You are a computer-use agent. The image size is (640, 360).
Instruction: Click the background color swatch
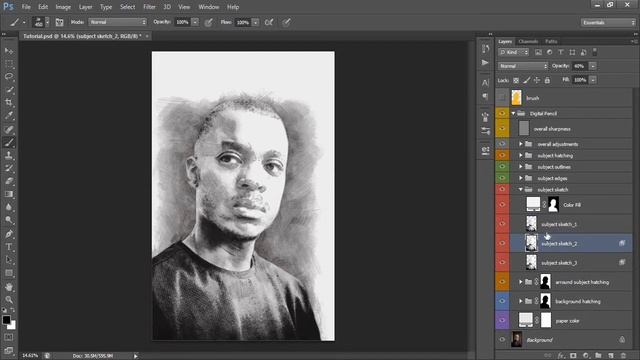click(12, 326)
